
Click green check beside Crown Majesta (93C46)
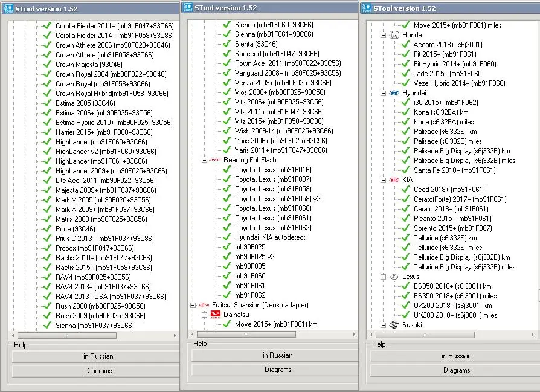[x=48, y=64]
